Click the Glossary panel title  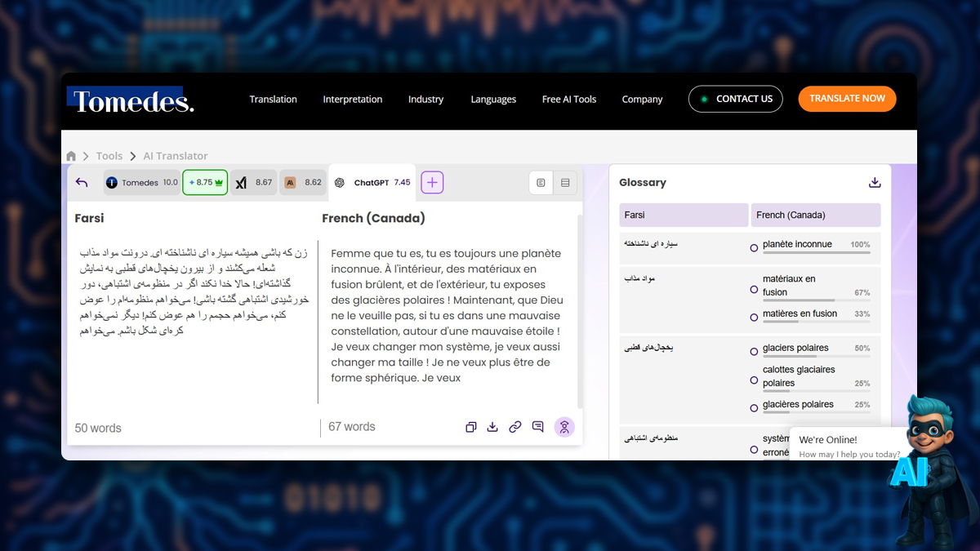pyautogui.click(x=643, y=183)
